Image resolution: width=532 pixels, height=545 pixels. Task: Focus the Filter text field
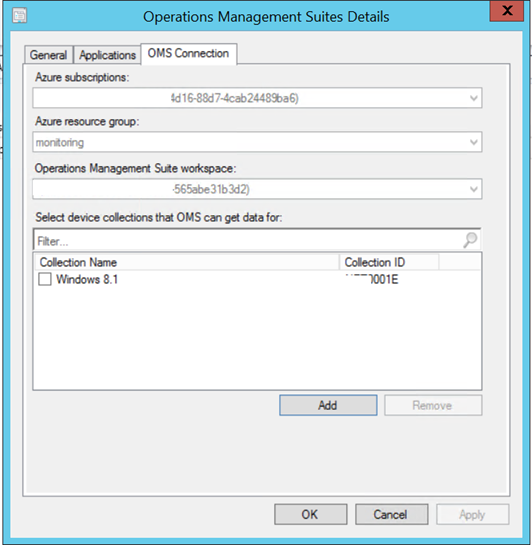click(248, 241)
